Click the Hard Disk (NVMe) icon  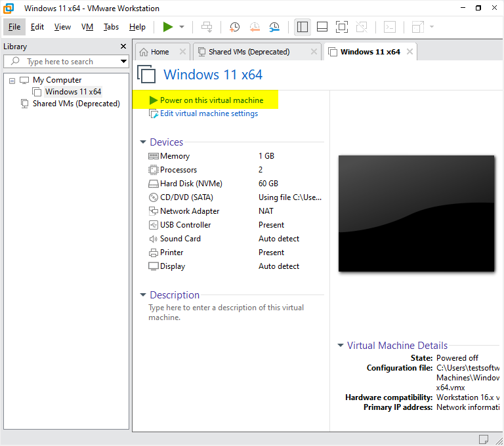tap(154, 184)
